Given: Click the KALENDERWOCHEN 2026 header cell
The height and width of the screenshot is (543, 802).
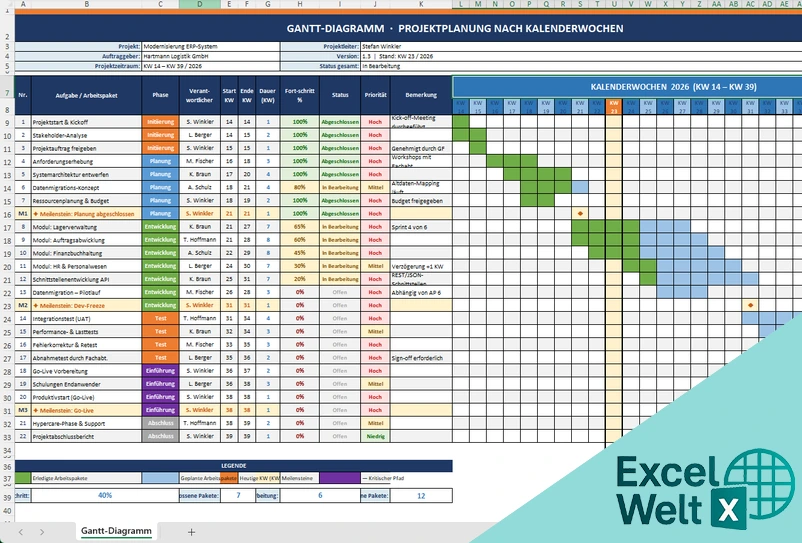Looking at the screenshot, I should pos(627,86).
